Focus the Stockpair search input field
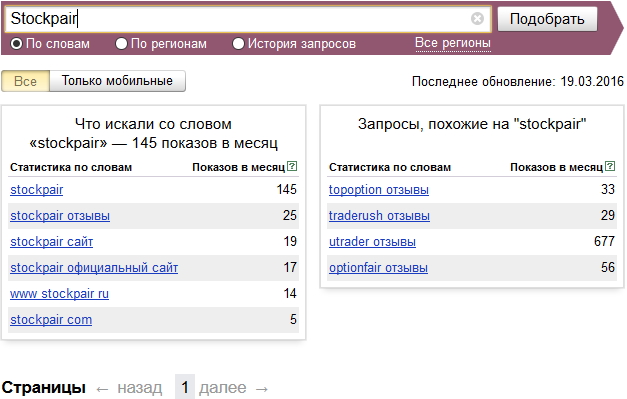This screenshot has height=399, width=627. pyautogui.click(x=238, y=19)
